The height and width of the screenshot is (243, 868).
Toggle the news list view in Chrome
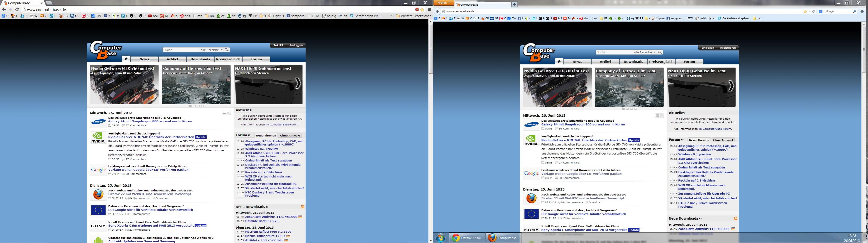(226, 113)
